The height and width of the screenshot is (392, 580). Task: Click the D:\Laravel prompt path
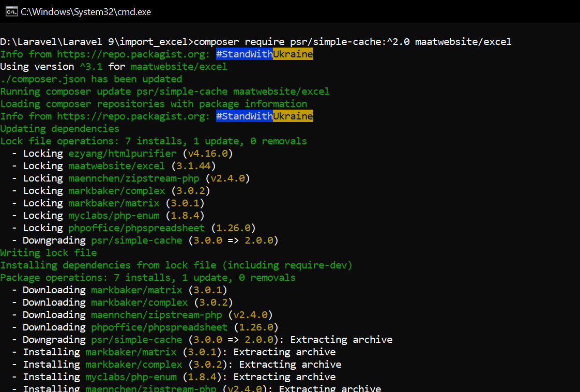click(x=96, y=42)
